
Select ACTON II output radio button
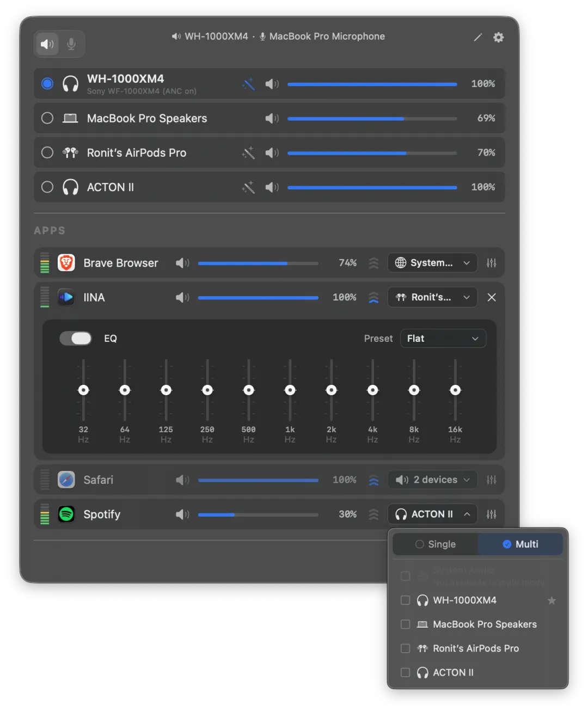(x=47, y=187)
